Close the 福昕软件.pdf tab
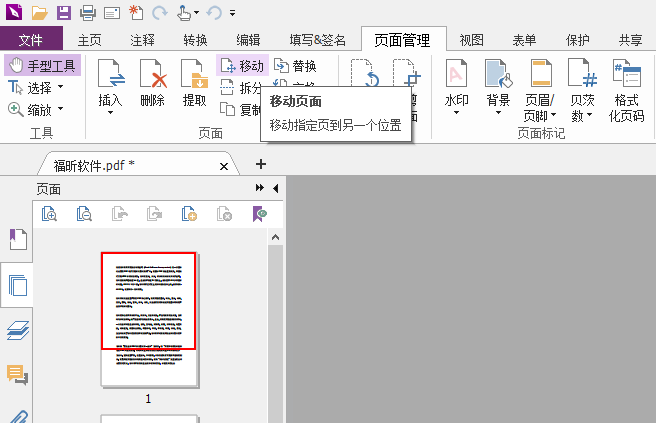 pyautogui.click(x=224, y=167)
